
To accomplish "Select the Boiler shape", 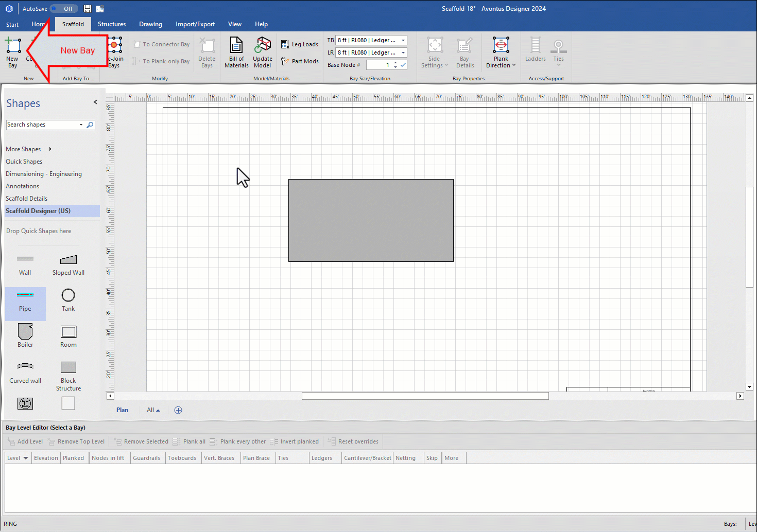I will (x=25, y=332).
